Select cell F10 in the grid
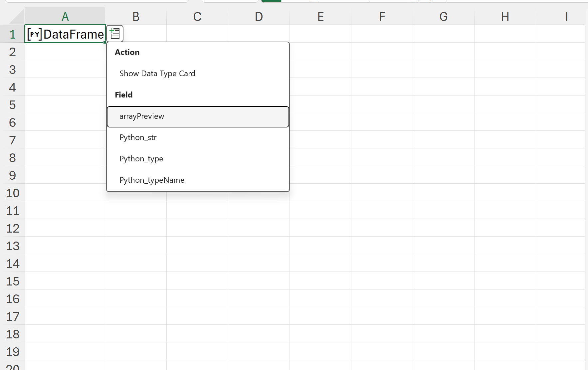Image resolution: width=588 pixels, height=370 pixels. tap(382, 193)
